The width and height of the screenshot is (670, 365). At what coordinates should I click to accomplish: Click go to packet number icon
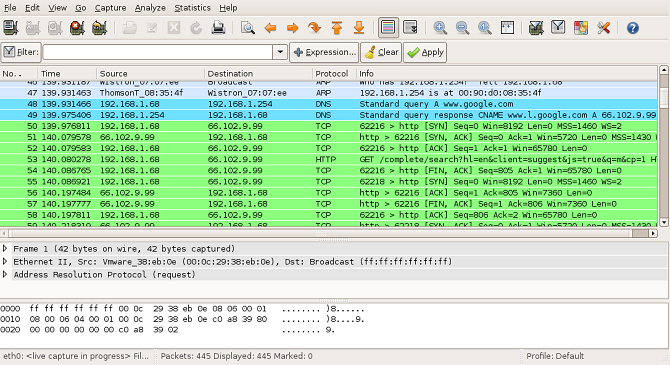click(x=314, y=28)
